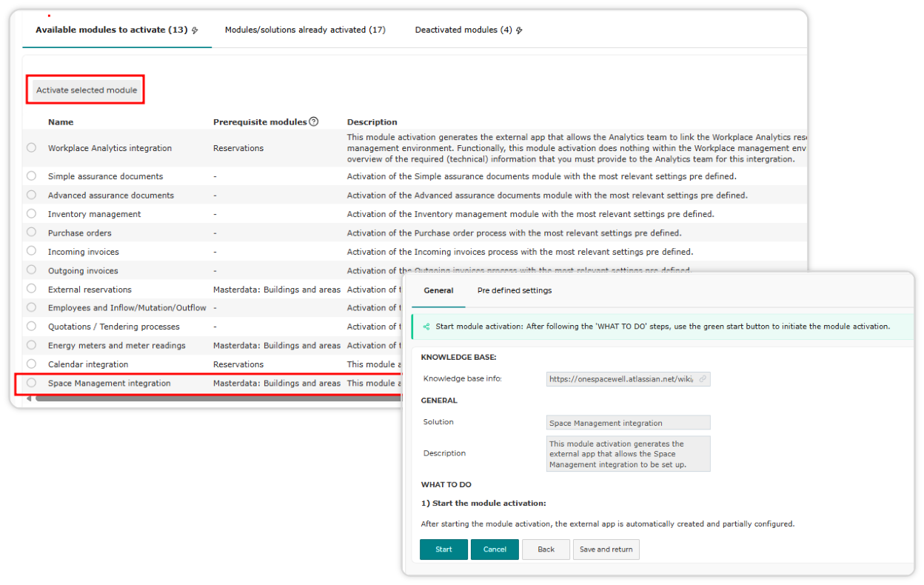Viewport: 924px width, 585px height.
Task: Click the Activate selected module button
Action: click(86, 90)
